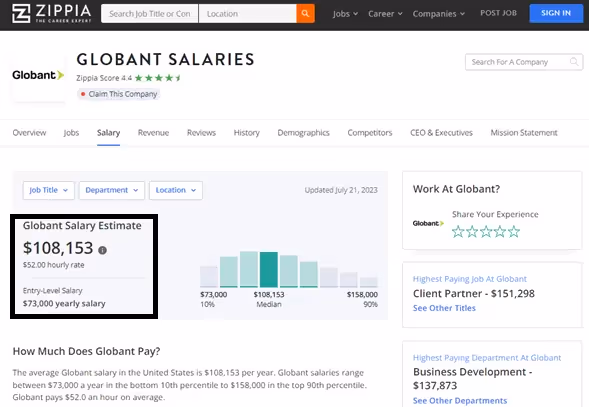Open the Zippia logo homepage
This screenshot has height=407, width=589.
pos(52,14)
